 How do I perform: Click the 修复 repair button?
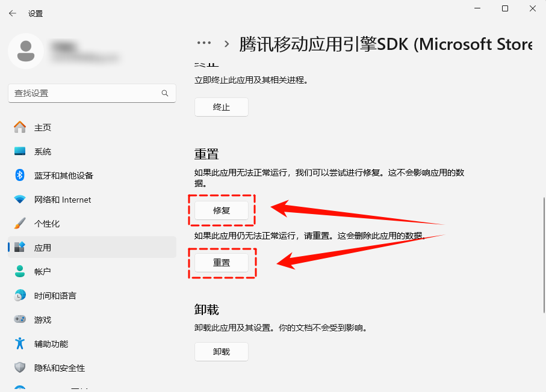tap(222, 210)
